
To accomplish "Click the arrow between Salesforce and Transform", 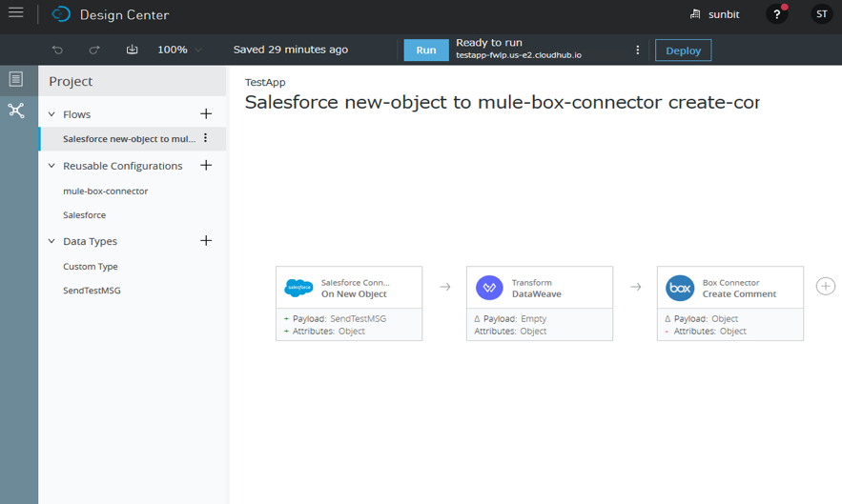I will click(445, 287).
